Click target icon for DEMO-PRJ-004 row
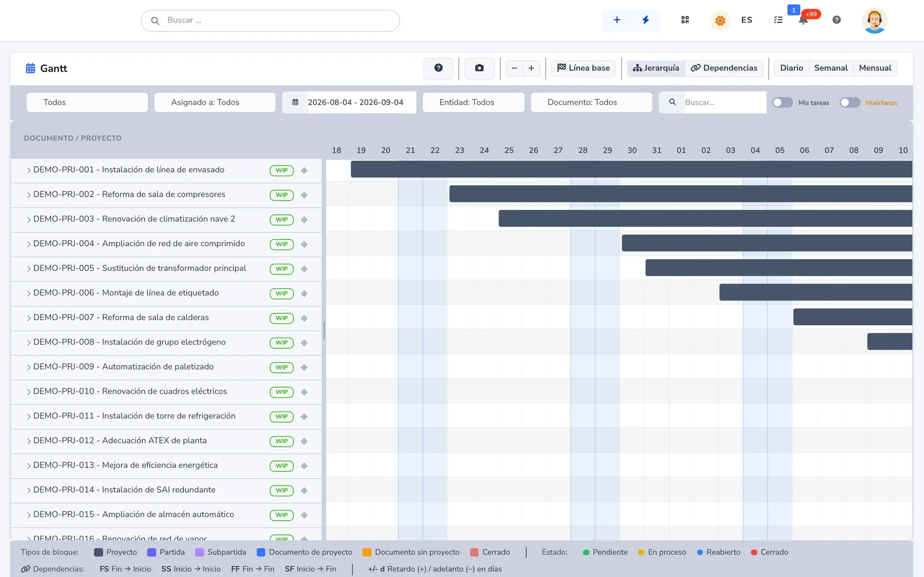Viewport: 924px width, 577px height. [x=304, y=244]
